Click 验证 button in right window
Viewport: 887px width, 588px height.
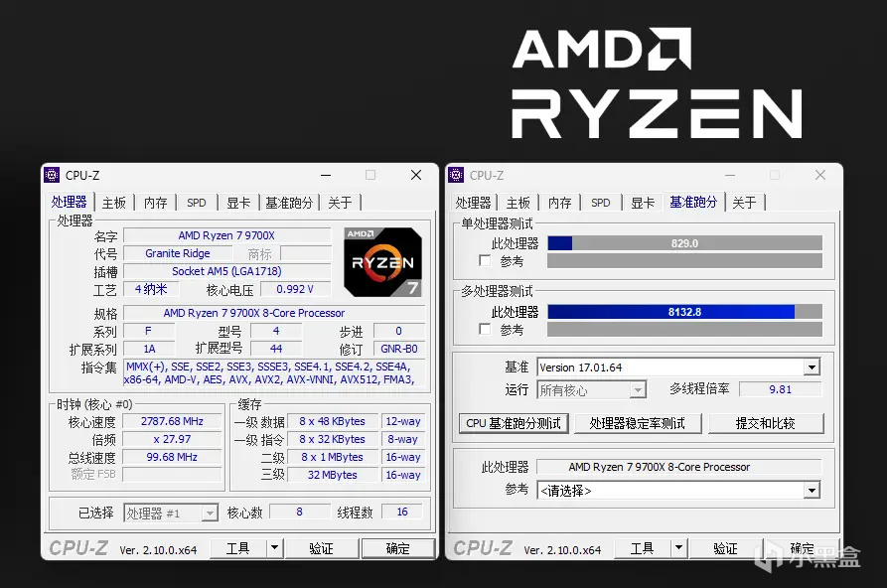(x=726, y=548)
